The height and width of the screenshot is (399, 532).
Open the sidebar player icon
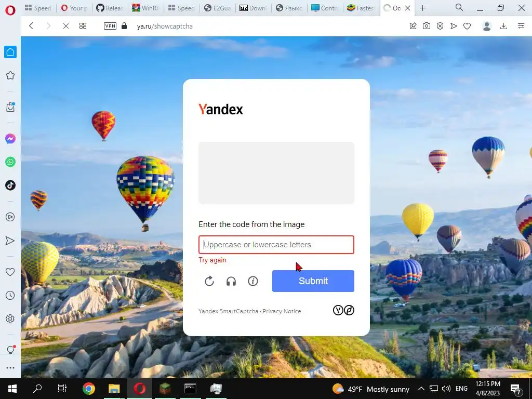pos(10,217)
